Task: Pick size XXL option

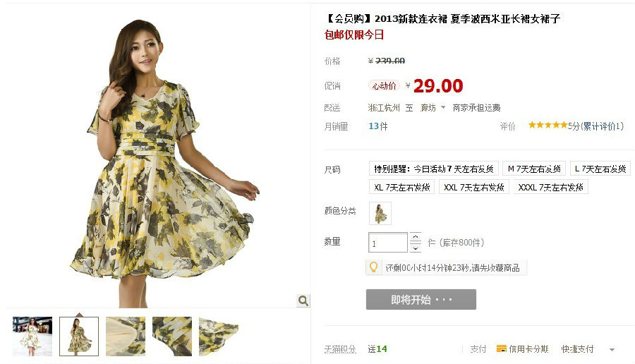Action: [x=474, y=187]
